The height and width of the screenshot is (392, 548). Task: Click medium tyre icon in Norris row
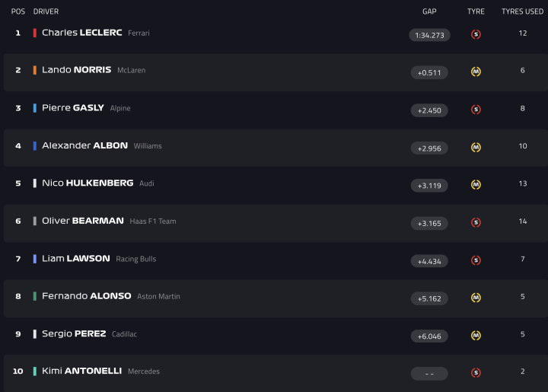476,72
